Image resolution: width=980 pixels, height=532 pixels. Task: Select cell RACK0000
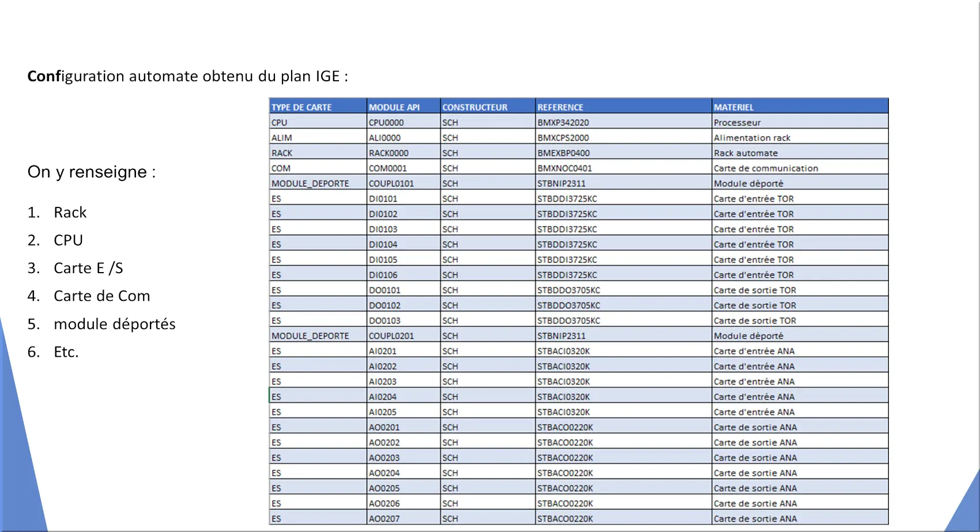pos(404,153)
